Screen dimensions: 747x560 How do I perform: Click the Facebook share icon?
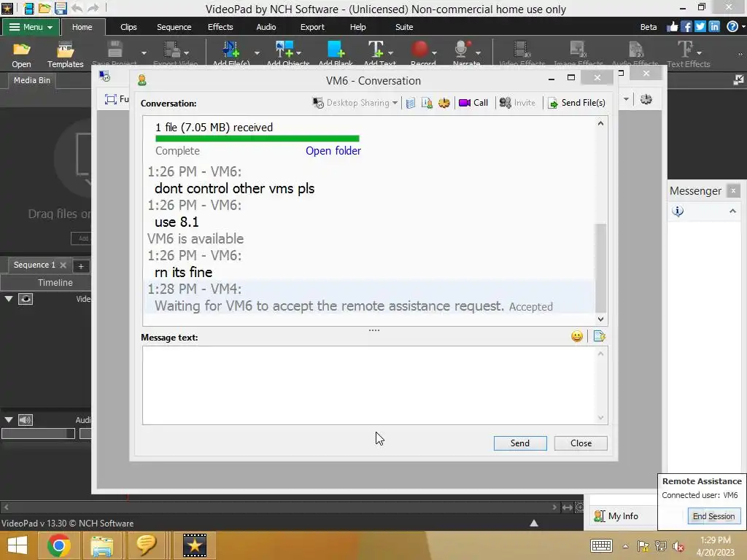[686, 27]
